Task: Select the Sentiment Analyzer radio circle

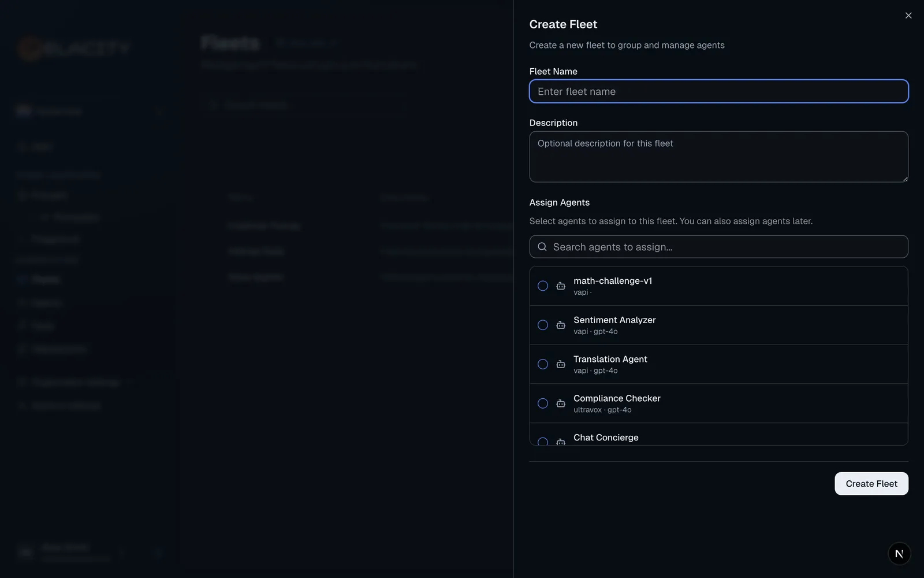Action: pyautogui.click(x=543, y=325)
